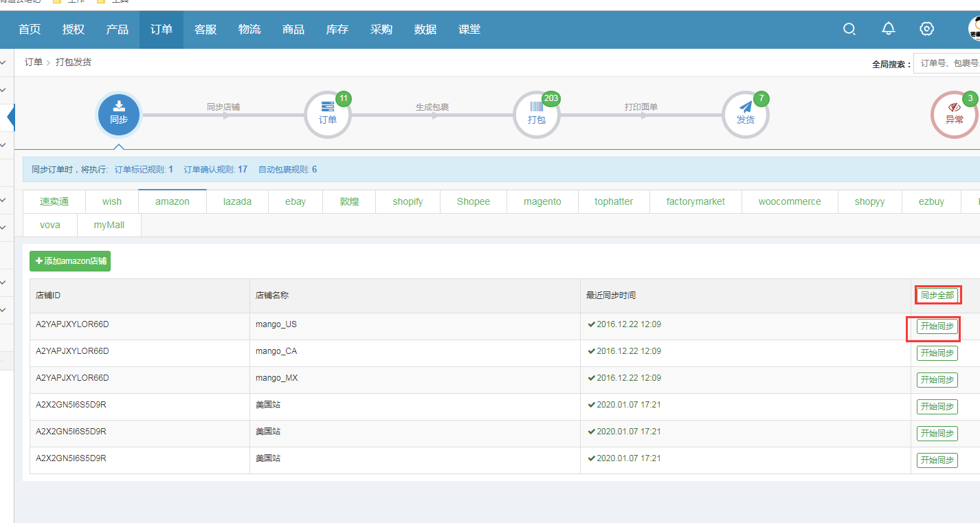The height and width of the screenshot is (523, 980).
Task: Start sync for the mango_US store
Action: [937, 326]
